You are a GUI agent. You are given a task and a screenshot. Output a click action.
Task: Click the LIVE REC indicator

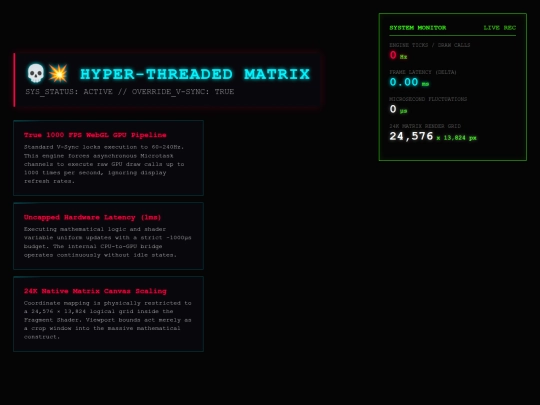[x=500, y=28]
